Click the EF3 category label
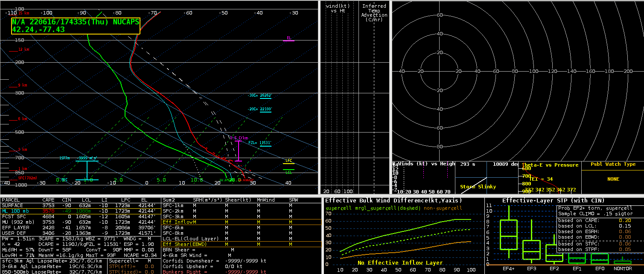644x274 pixels. (x=531, y=269)
